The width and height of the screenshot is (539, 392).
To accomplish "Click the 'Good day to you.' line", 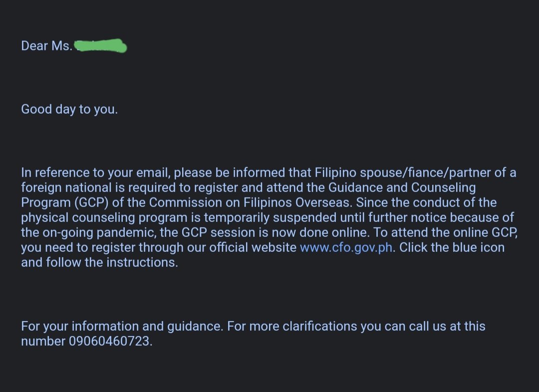I will pos(69,109).
